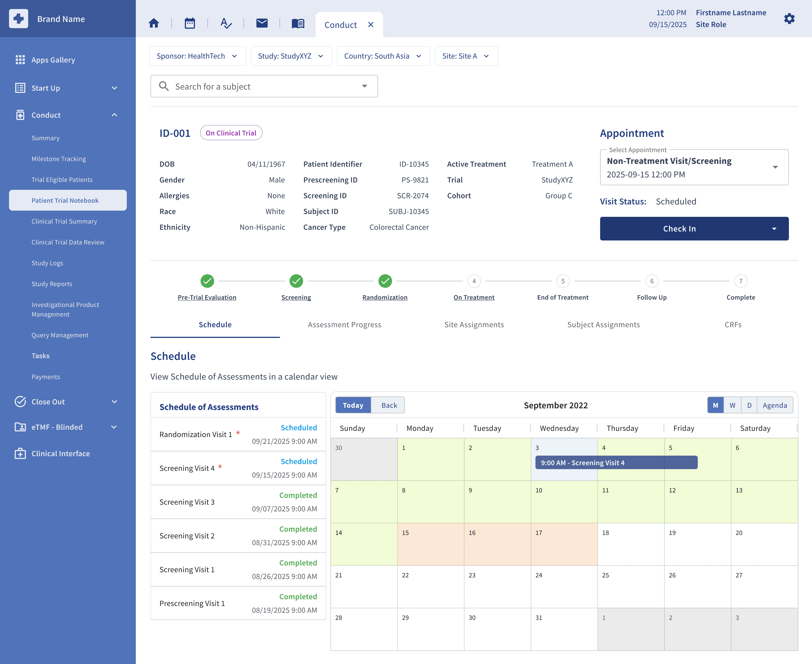Open the settings gear icon
812x664 pixels.
pyautogui.click(x=789, y=19)
